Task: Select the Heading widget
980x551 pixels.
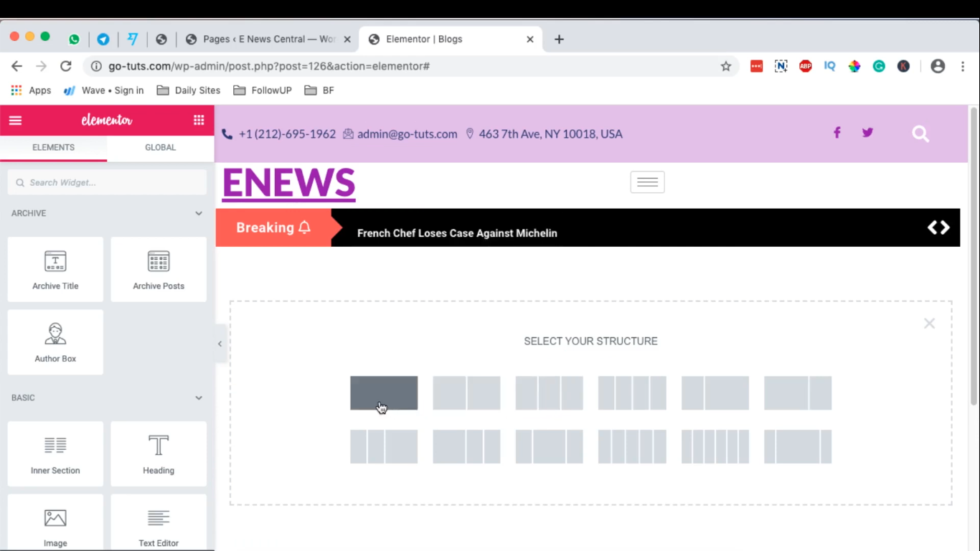Action: (159, 454)
